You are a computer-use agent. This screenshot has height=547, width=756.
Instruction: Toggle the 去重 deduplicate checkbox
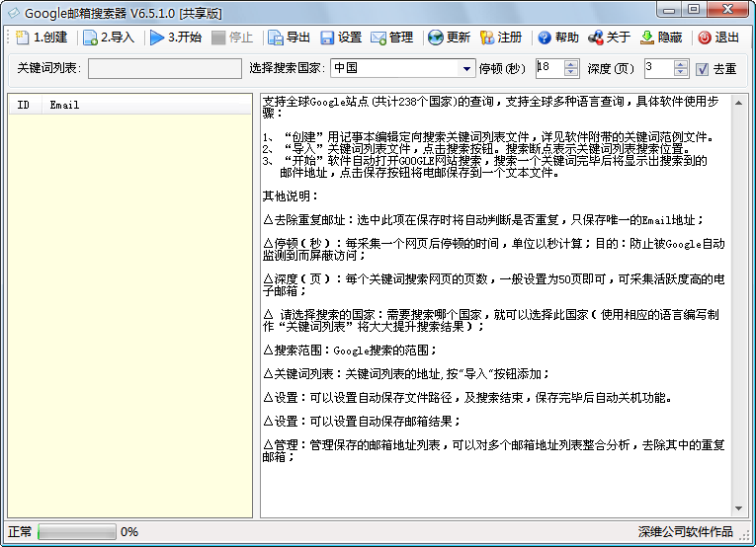click(703, 69)
